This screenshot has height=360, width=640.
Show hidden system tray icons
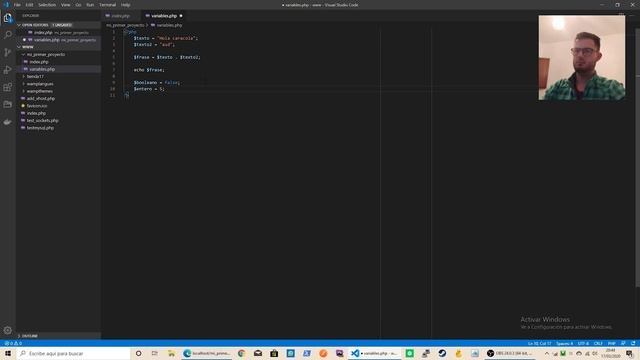[x=547, y=353]
